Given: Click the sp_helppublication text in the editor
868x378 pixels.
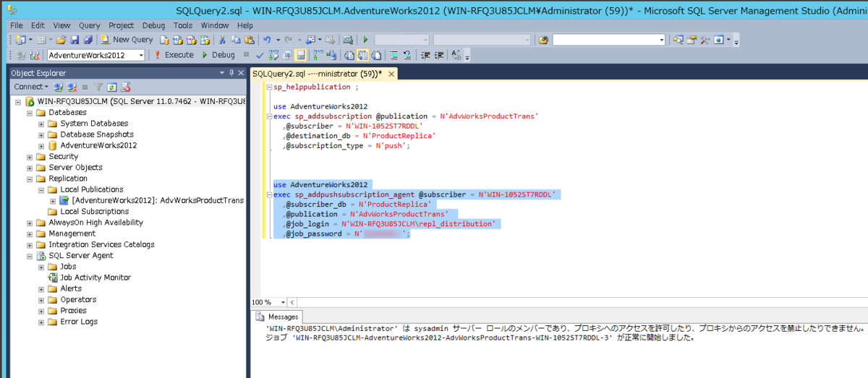Looking at the screenshot, I should (x=312, y=87).
